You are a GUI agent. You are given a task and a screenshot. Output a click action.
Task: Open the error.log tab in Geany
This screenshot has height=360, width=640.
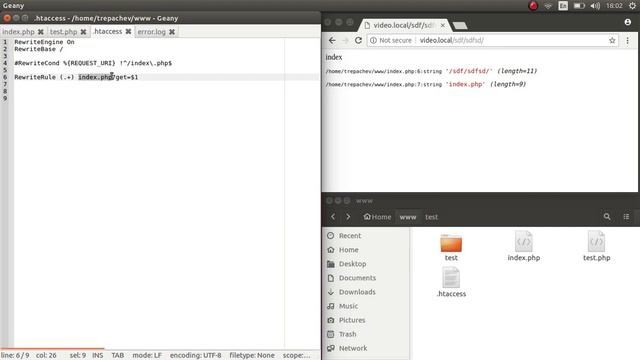(x=151, y=31)
